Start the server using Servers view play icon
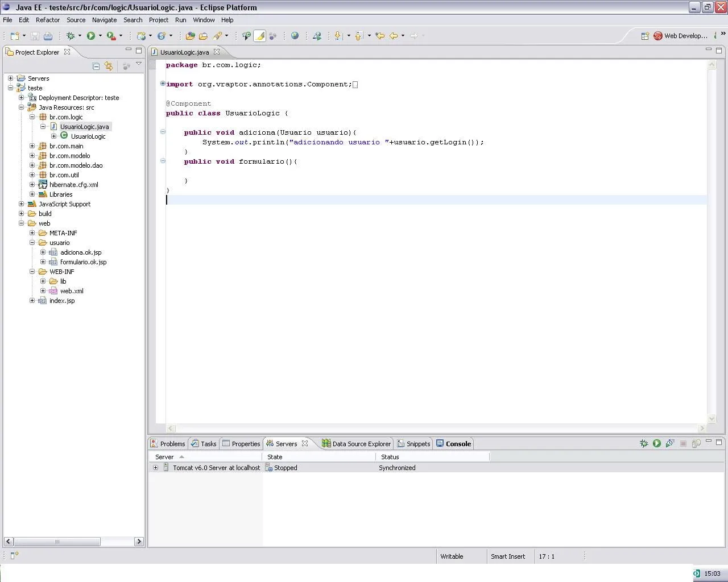Image resolution: width=728 pixels, height=582 pixels. [x=657, y=443]
